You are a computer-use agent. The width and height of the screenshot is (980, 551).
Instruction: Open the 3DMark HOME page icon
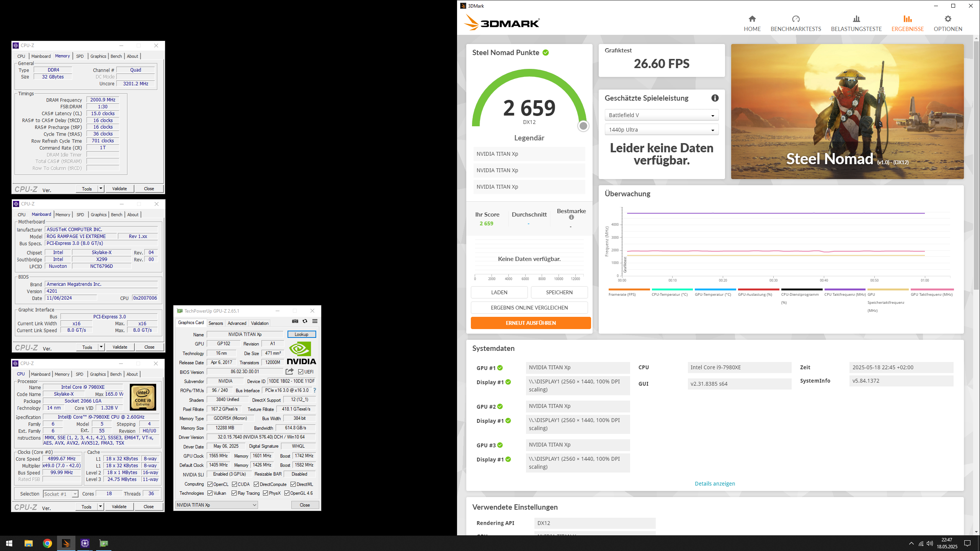point(752,19)
